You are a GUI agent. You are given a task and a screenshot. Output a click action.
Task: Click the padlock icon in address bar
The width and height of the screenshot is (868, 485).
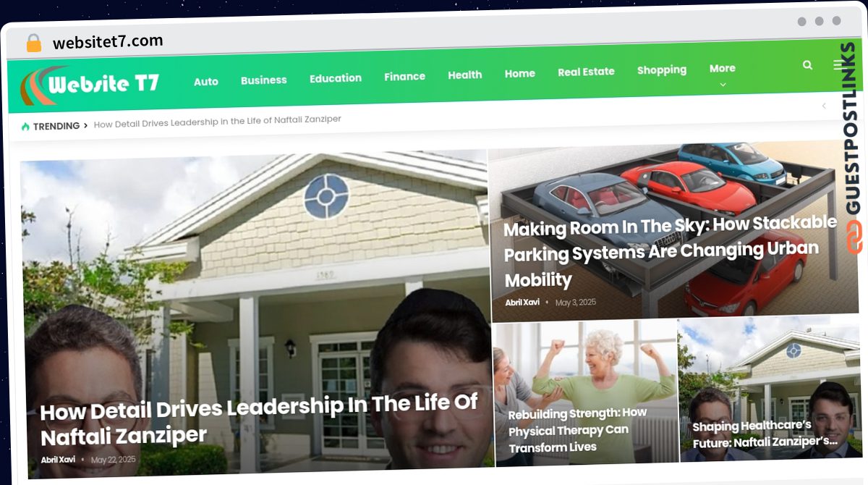tap(33, 43)
